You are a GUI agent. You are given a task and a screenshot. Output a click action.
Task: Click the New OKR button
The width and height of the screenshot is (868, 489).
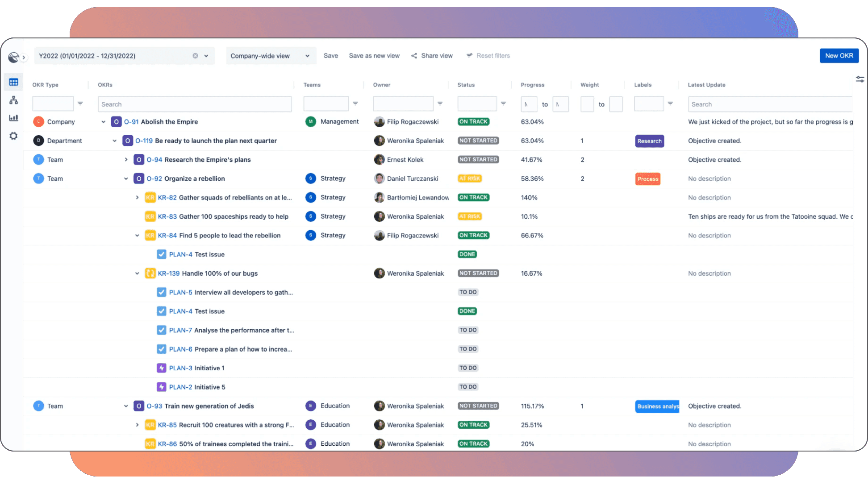(839, 55)
